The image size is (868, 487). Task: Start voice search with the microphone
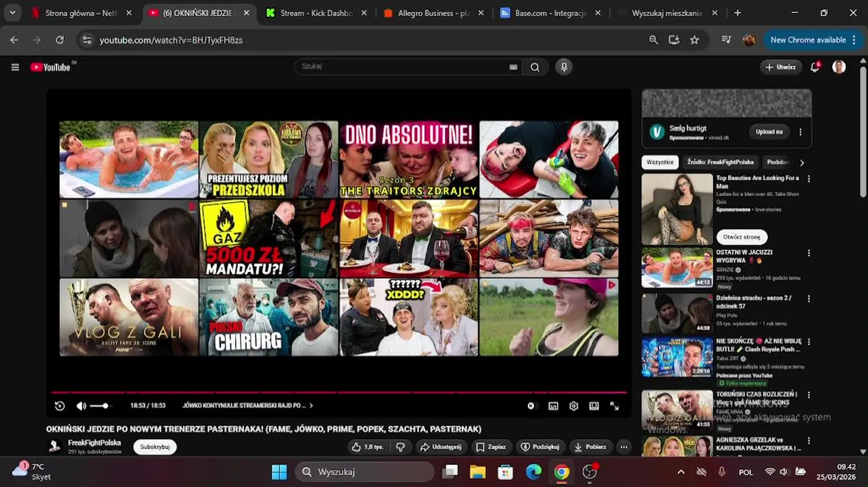pyautogui.click(x=564, y=67)
